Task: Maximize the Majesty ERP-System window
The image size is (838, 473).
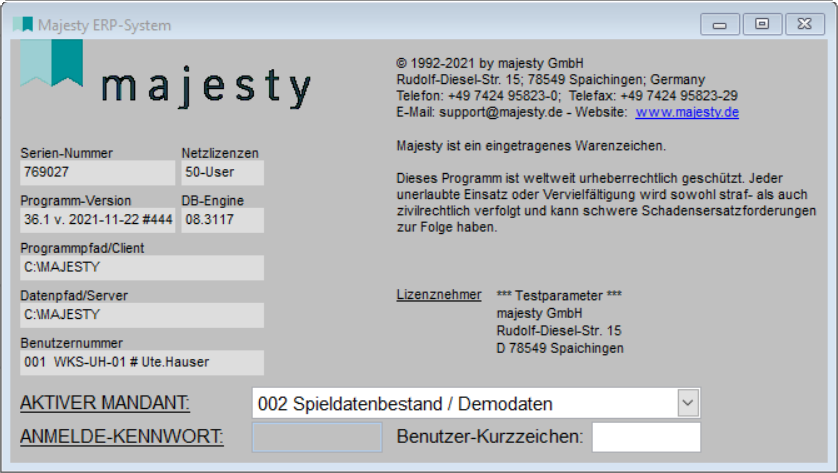Action: (x=762, y=25)
